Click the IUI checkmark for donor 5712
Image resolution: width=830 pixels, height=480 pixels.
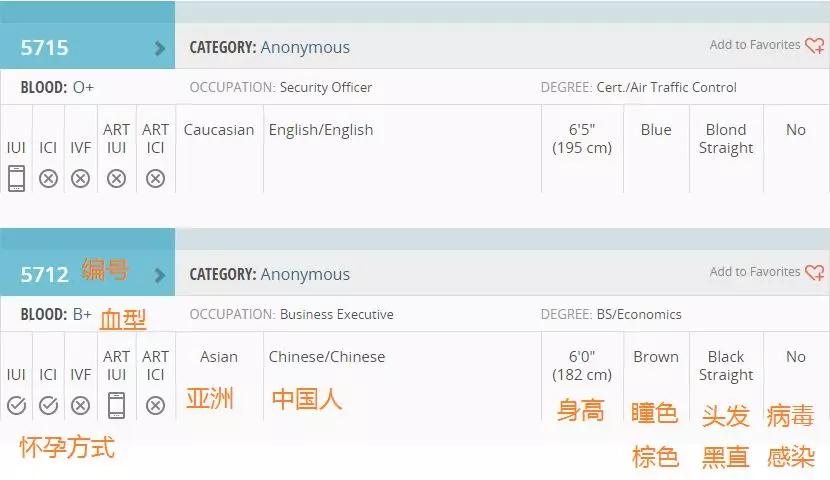16,405
